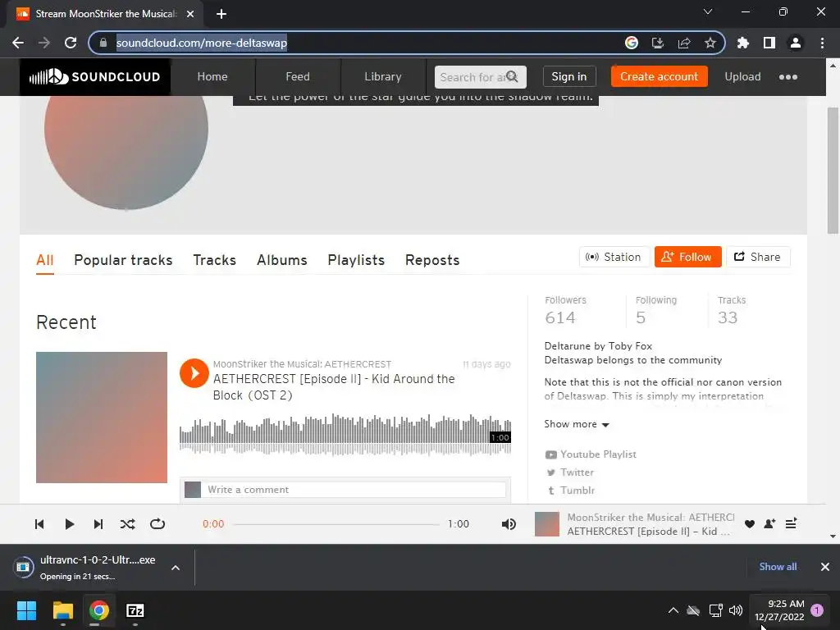
Task: Go to Home in SoundCloud header
Action: tap(212, 76)
